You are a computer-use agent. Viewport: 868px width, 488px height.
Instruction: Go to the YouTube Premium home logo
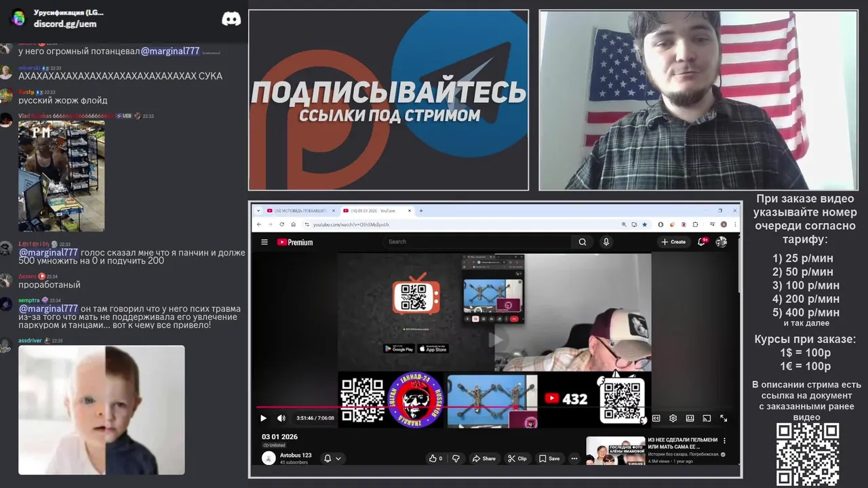pos(295,242)
